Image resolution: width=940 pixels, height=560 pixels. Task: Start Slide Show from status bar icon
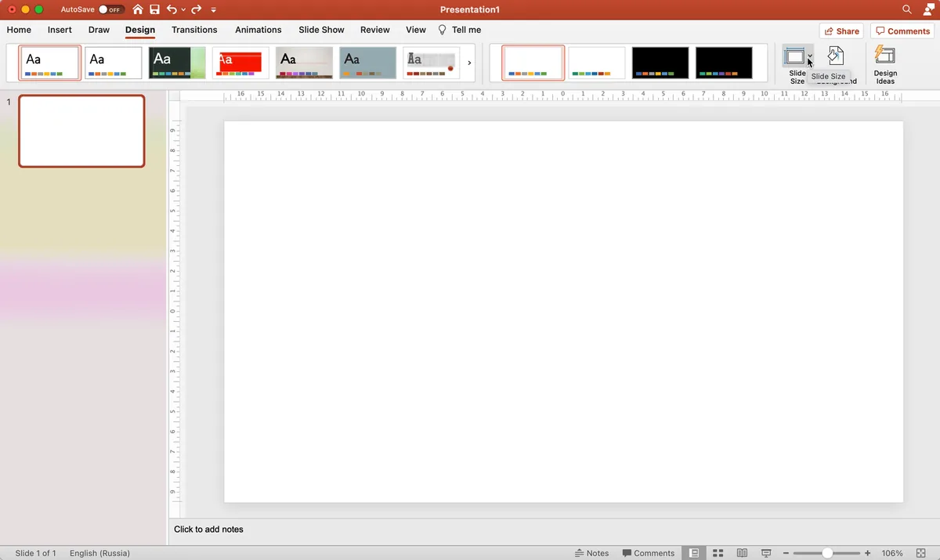[766, 553]
